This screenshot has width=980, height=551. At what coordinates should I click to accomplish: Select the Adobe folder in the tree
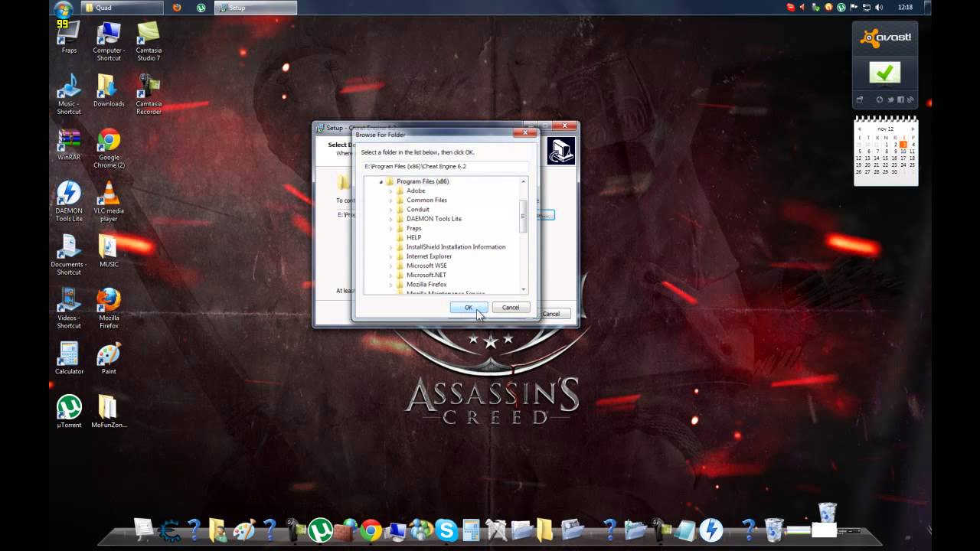pos(416,191)
